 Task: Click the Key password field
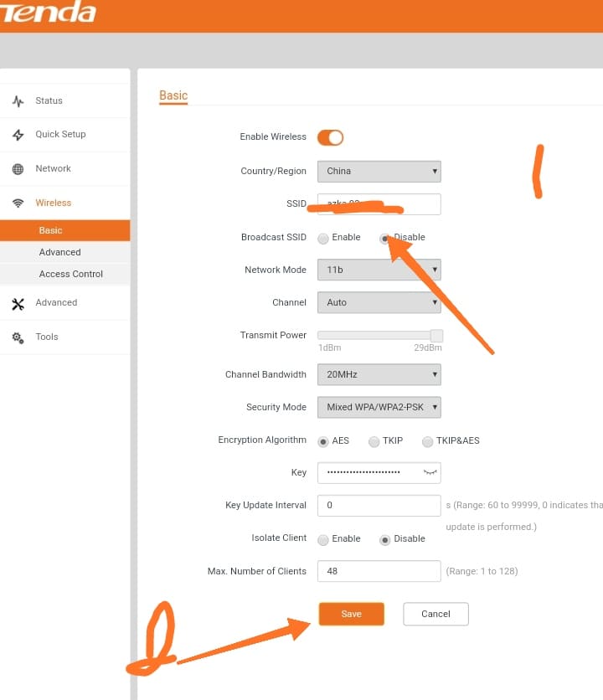pos(379,473)
